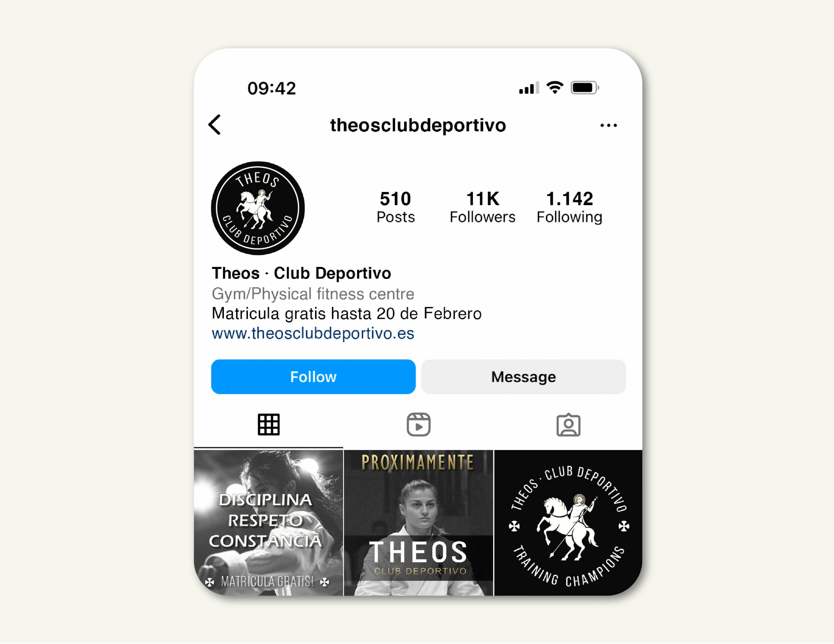Tap the back arrow icon
Image resolution: width=834 pixels, height=644 pixels.
215,125
